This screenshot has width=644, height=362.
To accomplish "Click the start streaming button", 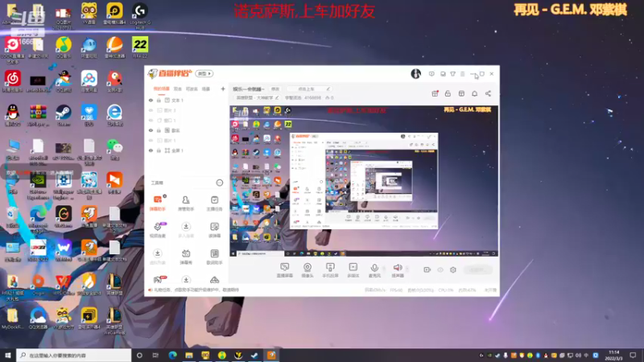I will 477,269.
